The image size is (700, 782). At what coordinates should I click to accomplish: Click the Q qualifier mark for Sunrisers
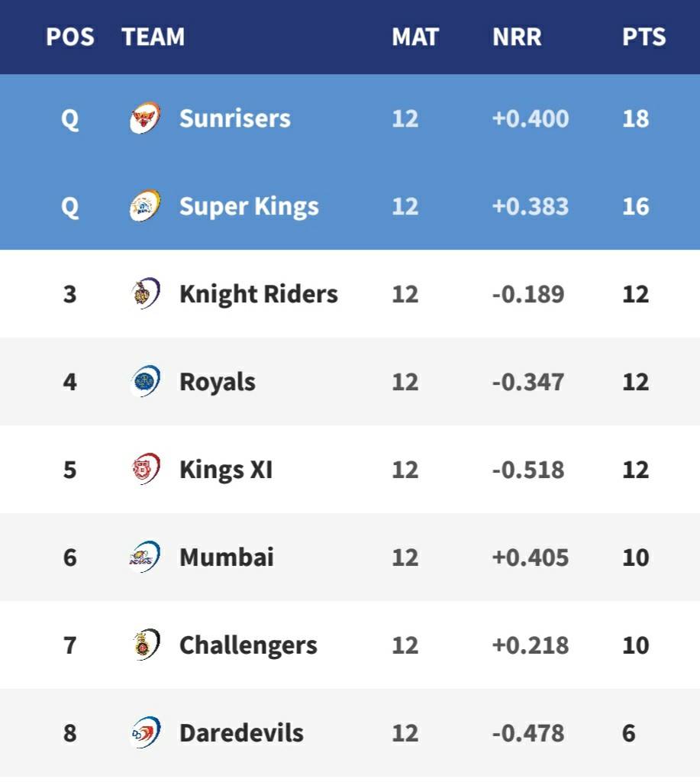point(69,120)
